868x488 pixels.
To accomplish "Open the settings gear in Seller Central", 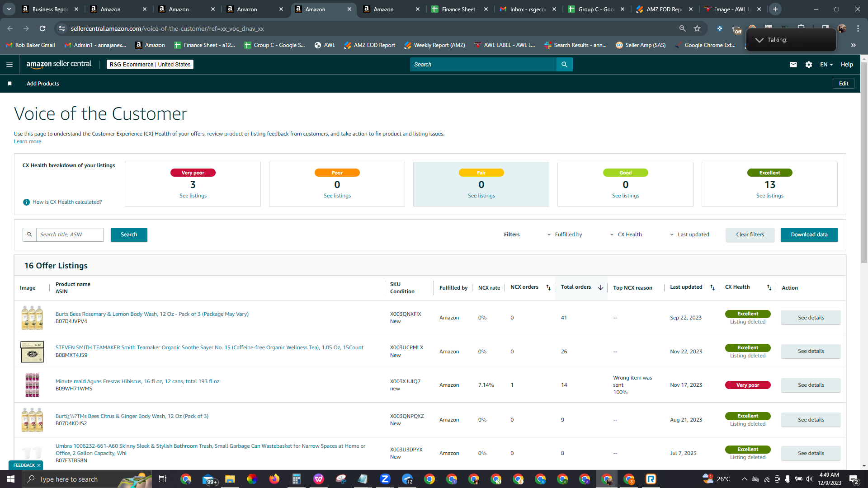I will click(x=809, y=65).
